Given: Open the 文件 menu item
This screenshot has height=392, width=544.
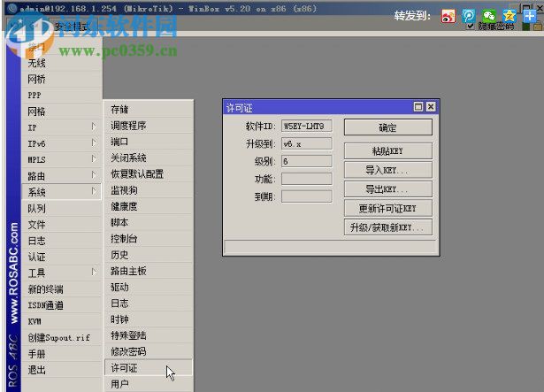Looking at the screenshot, I should (x=61, y=224).
